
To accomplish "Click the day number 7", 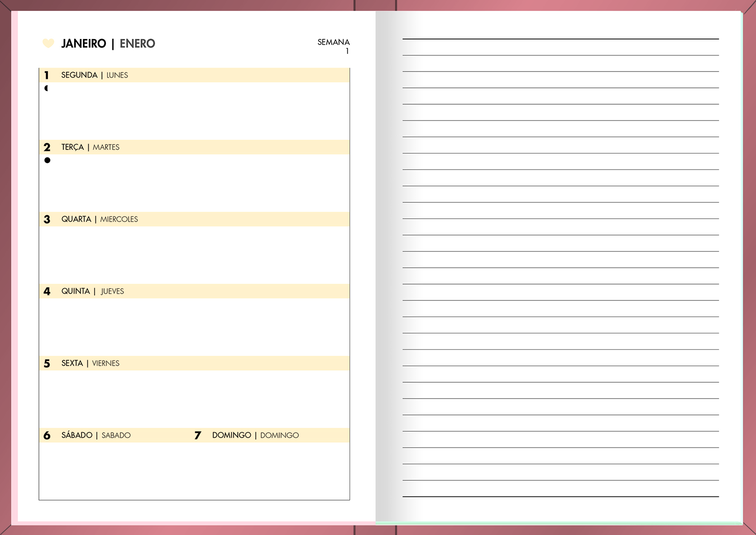I will (x=197, y=435).
